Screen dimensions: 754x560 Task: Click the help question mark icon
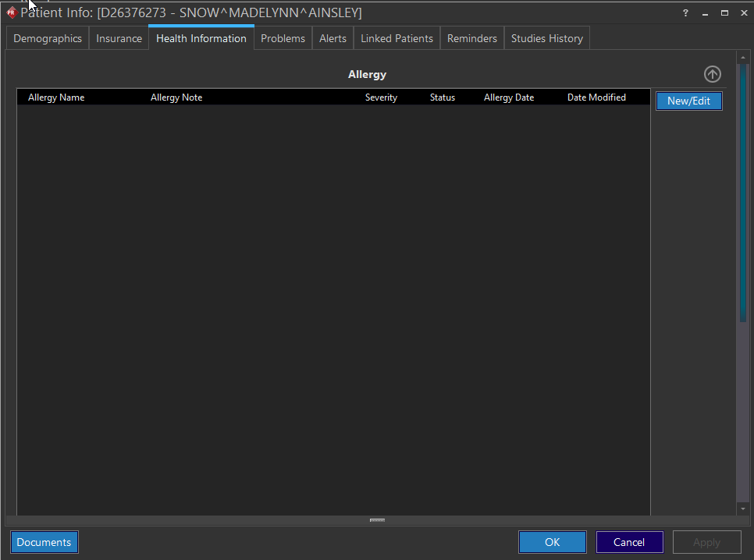(685, 12)
